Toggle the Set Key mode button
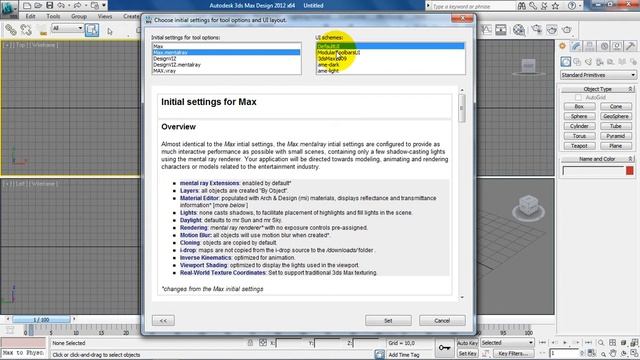640x360 pixels. click(x=467, y=353)
